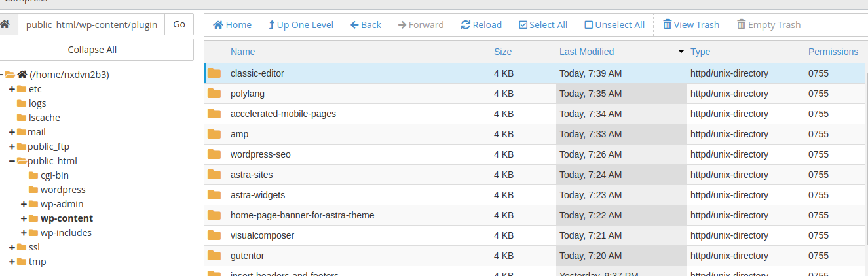Go Up One Level
Image resolution: width=868 pixels, height=276 pixels.
coord(301,25)
